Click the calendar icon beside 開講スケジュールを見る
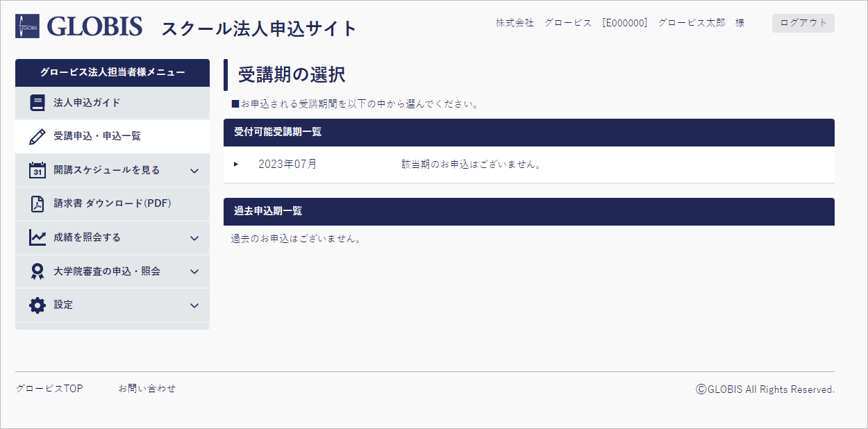Image resolution: width=868 pixels, height=429 pixels. pos(37,170)
